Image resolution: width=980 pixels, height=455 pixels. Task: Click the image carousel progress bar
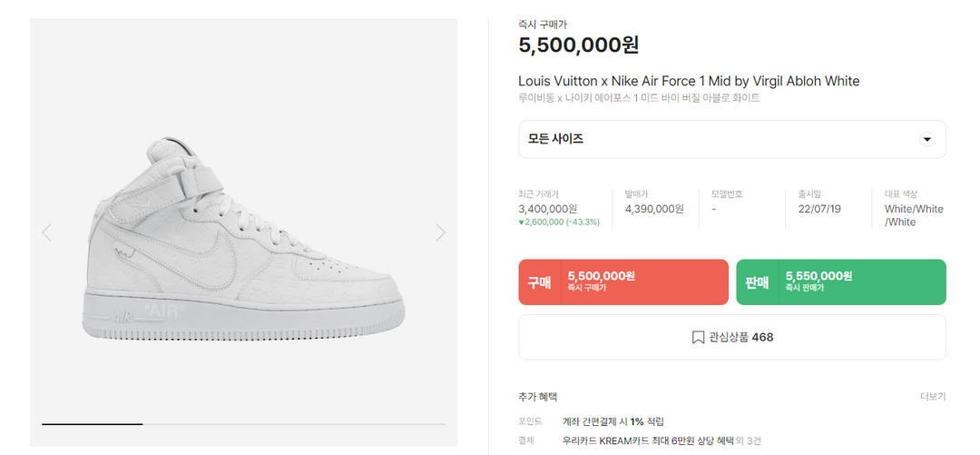243,424
